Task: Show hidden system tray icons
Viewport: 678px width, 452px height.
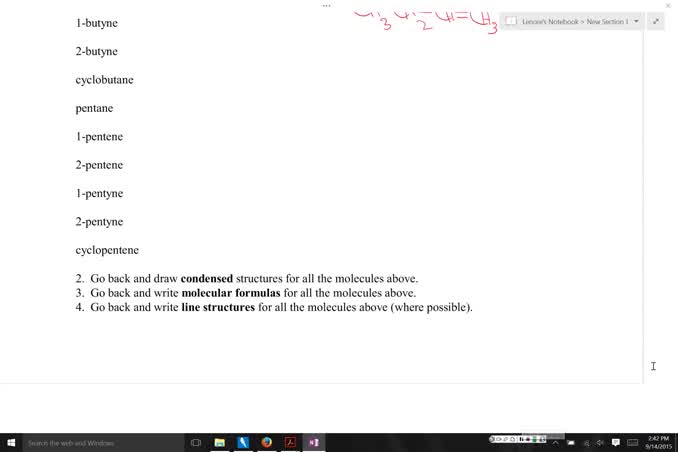Action: click(556, 442)
